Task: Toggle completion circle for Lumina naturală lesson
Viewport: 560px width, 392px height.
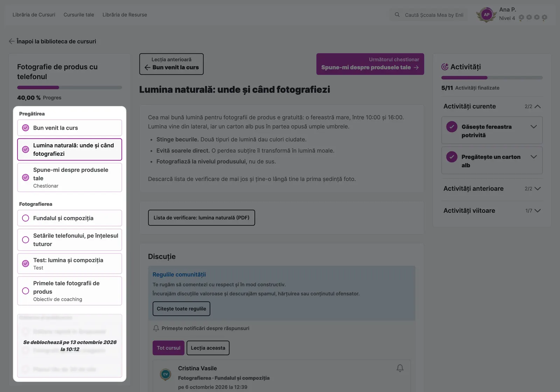Action: (26, 149)
